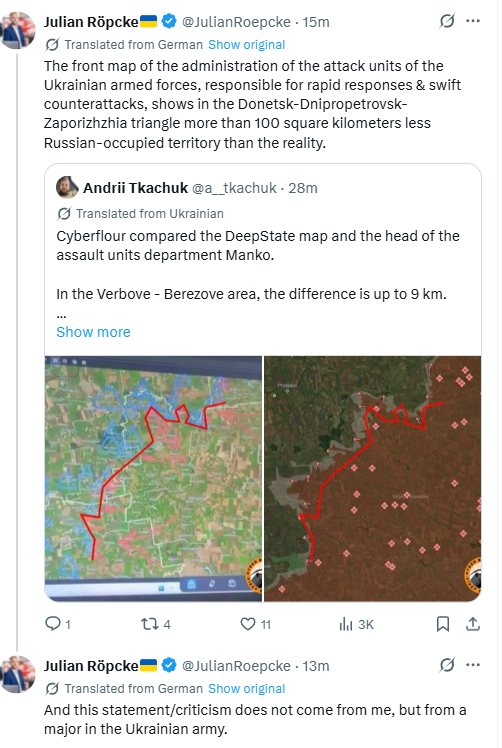Click Julian Röpcke's avatar on first post

(18, 31)
